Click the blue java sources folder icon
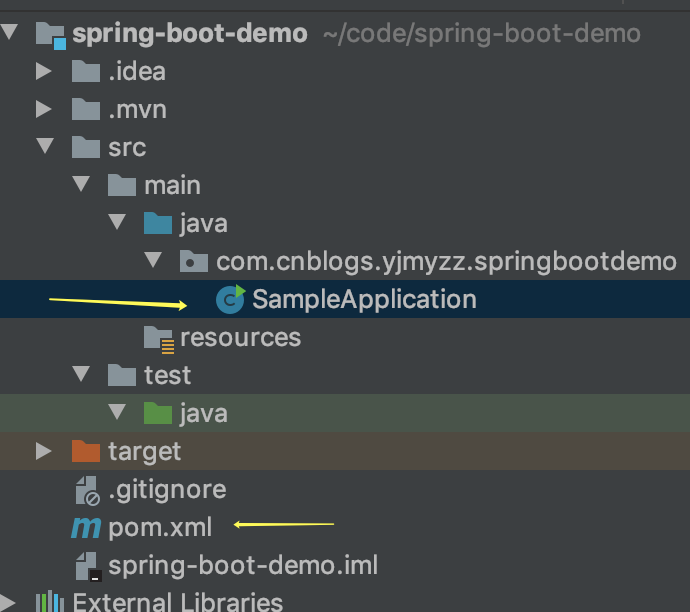 (x=158, y=224)
